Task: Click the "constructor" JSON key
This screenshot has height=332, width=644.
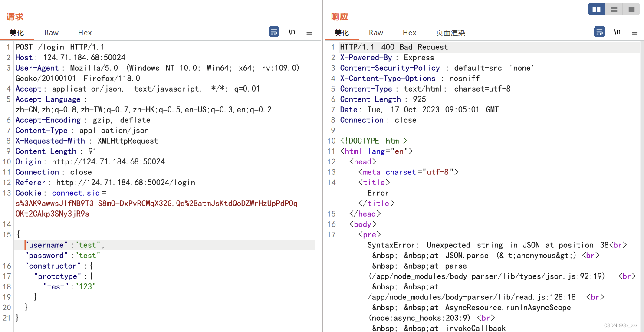Action: (53, 266)
